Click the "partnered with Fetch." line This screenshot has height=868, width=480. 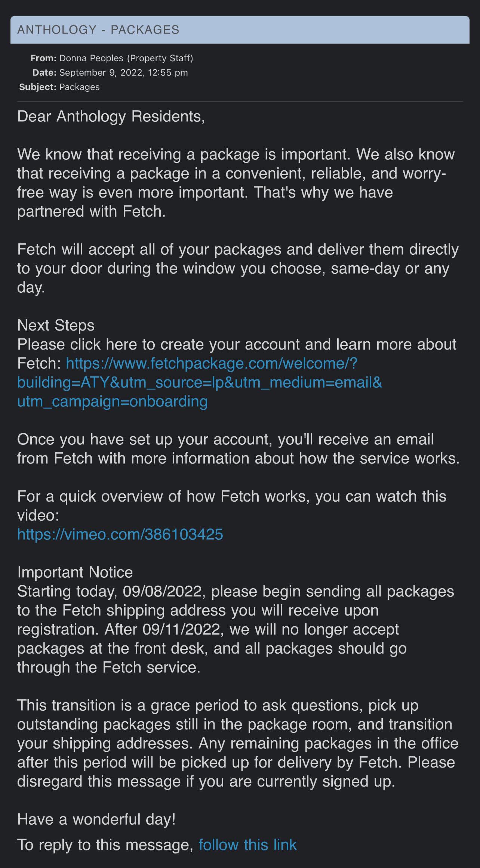pyautogui.click(x=91, y=211)
